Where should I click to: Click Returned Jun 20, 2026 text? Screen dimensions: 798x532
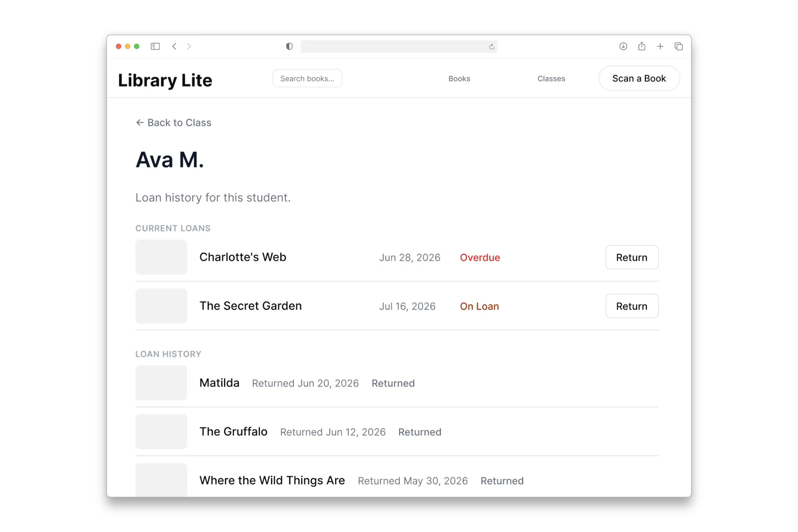point(305,383)
